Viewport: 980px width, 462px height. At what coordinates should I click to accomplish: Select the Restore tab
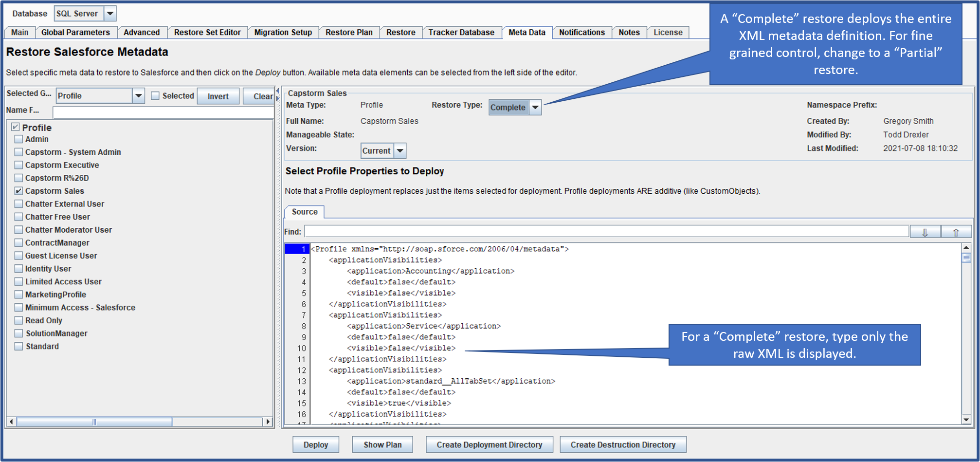coord(400,32)
